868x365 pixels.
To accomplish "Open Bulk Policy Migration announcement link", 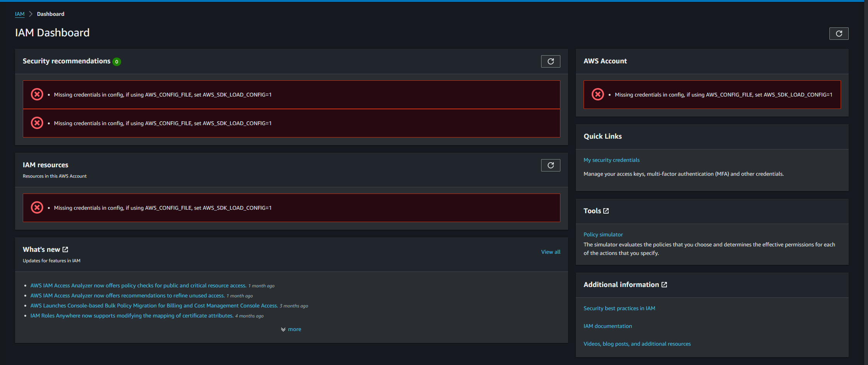I will (154, 306).
